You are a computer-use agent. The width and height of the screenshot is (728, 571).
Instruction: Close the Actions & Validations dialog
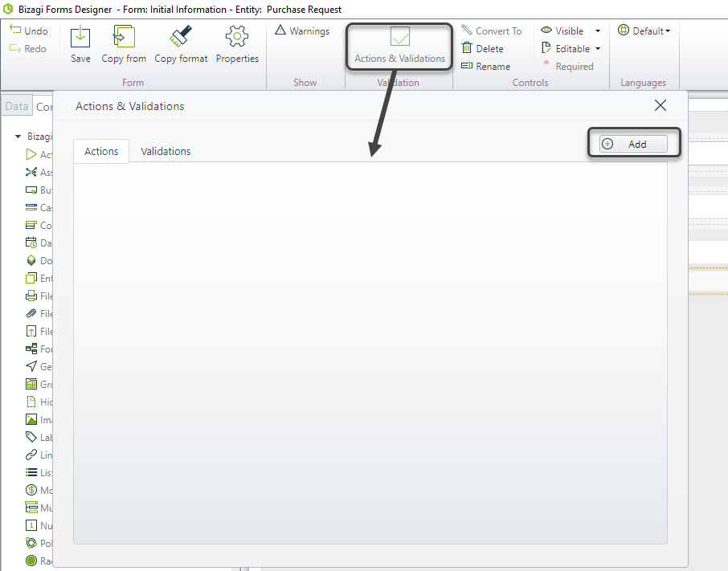[x=661, y=105]
